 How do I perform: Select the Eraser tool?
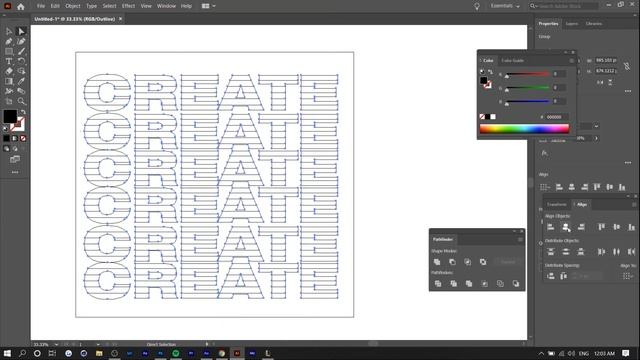tap(9, 71)
